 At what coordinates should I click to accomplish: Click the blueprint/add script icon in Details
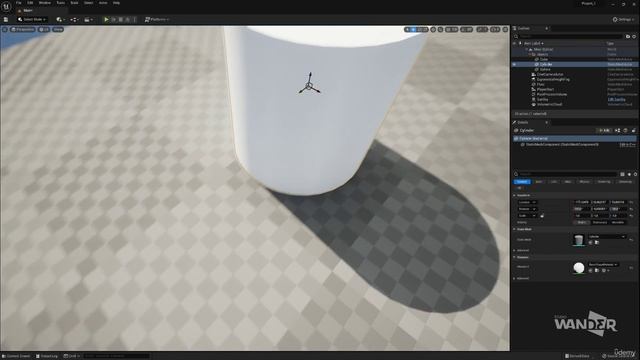pos(617,130)
